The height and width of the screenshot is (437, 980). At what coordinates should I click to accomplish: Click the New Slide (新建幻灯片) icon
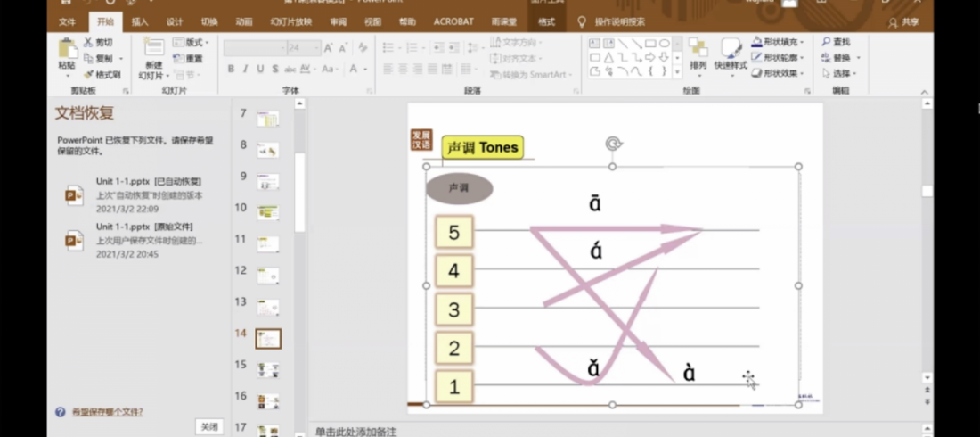[x=154, y=47]
